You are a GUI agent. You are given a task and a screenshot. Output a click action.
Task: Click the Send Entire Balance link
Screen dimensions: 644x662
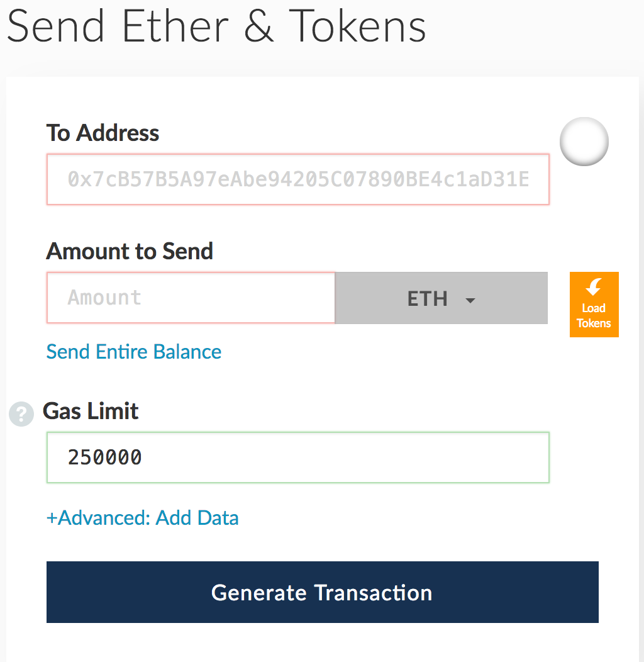tap(134, 351)
